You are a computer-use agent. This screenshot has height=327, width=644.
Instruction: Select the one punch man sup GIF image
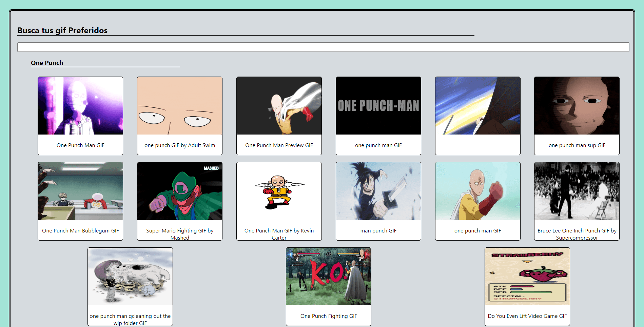point(577,106)
